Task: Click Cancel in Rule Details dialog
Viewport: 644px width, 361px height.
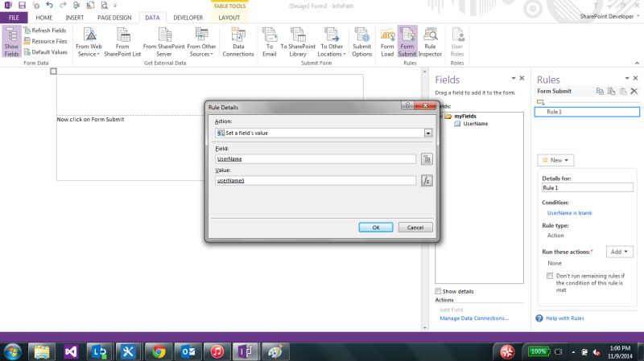Action: [415, 228]
